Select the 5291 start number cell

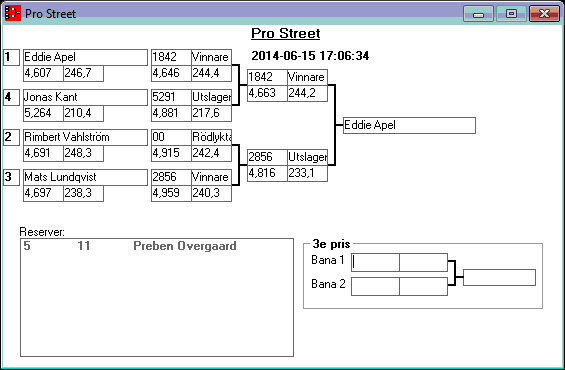coord(171,97)
